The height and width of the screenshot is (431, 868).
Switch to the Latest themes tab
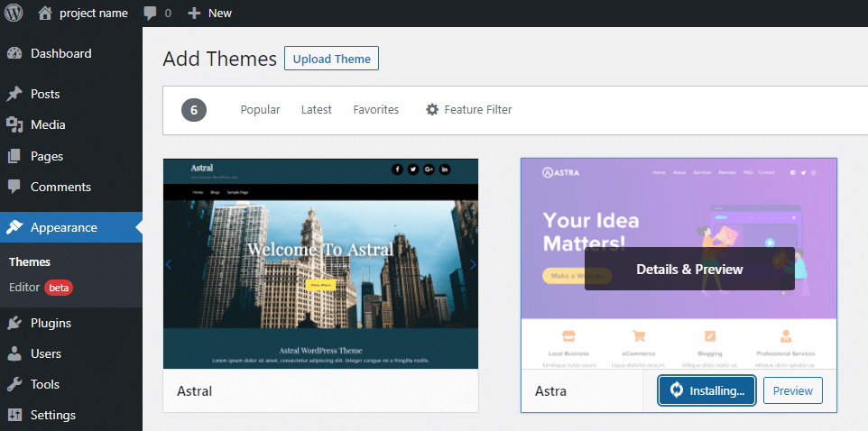point(317,109)
